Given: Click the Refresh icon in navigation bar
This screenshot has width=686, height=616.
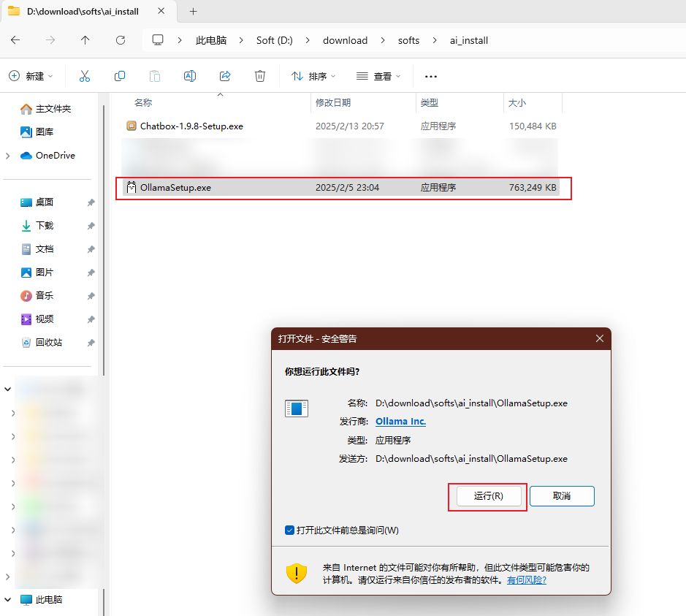Looking at the screenshot, I should [x=121, y=40].
